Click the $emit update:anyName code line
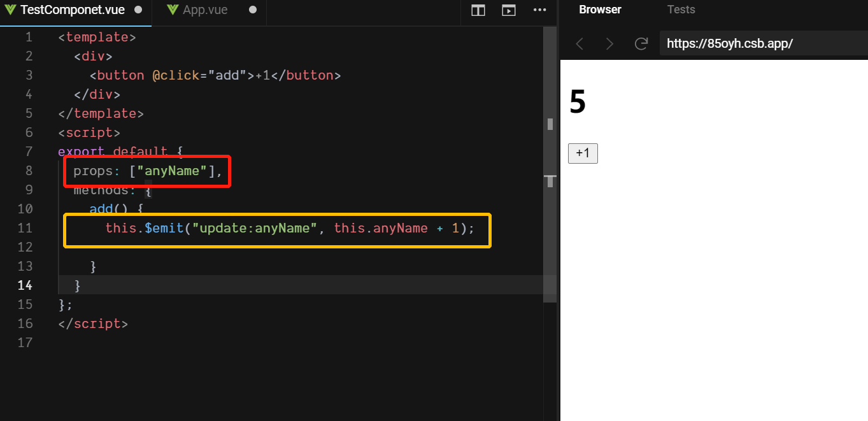 tap(290, 228)
